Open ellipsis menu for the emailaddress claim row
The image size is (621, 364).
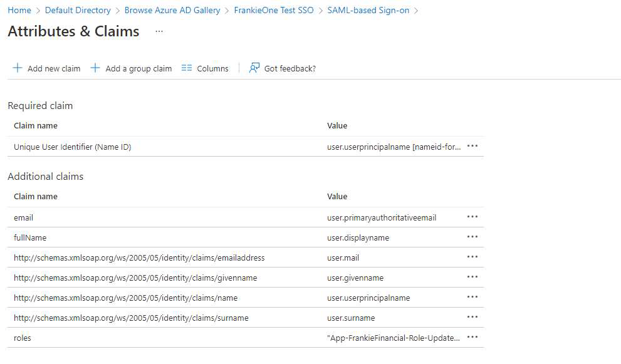[472, 257]
